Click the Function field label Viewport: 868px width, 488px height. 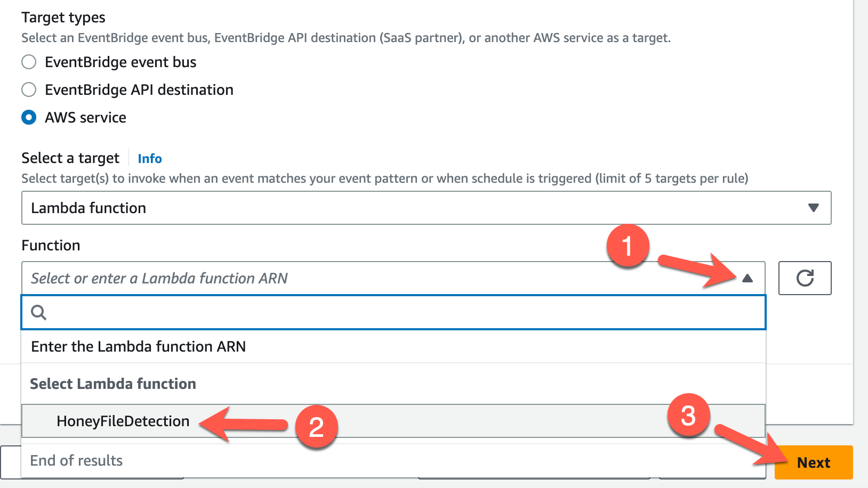[51, 246]
